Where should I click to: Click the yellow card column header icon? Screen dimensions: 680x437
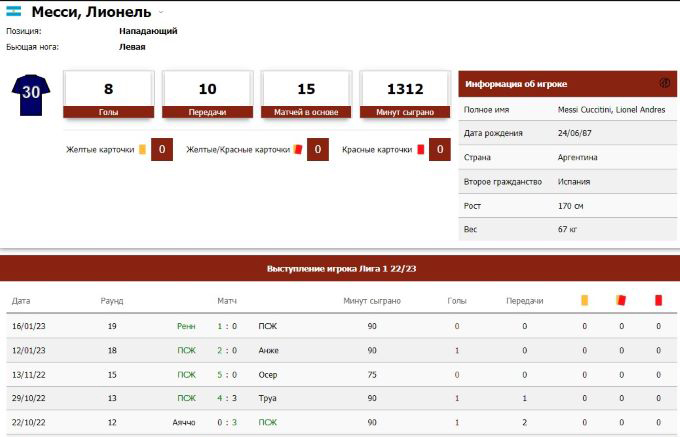585,299
